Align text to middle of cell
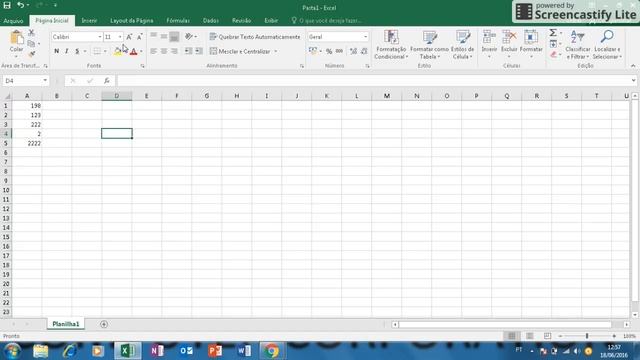 pyautogui.click(x=164, y=36)
